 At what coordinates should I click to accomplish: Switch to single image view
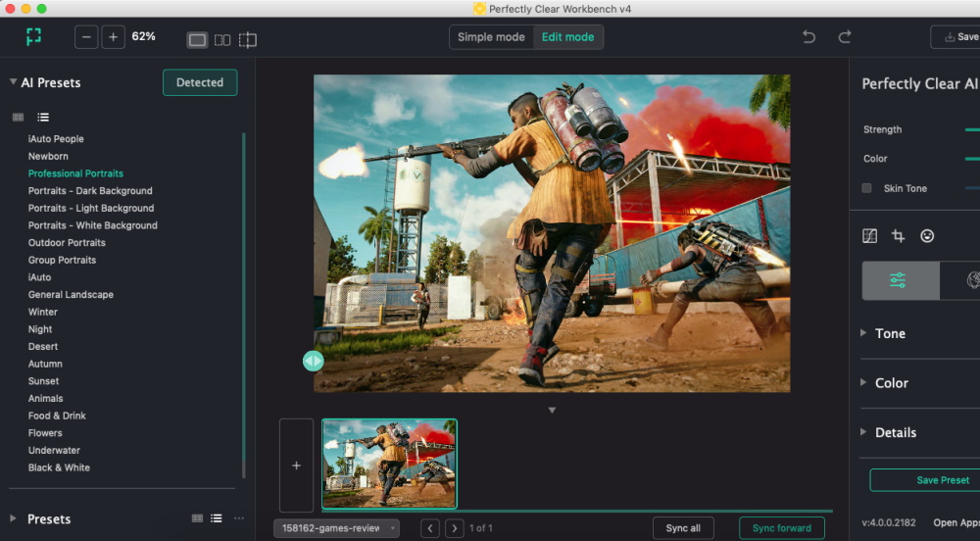pyautogui.click(x=197, y=40)
